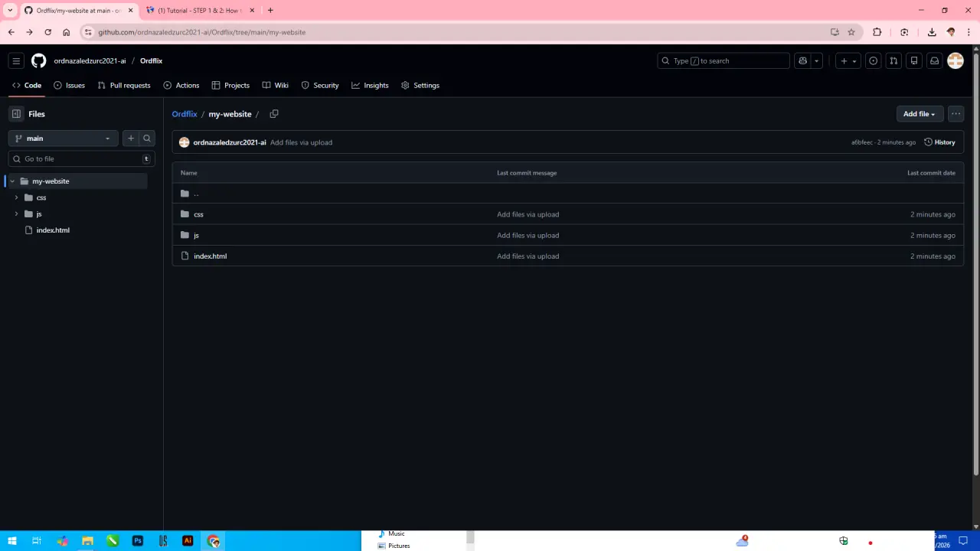Switch to the Security tab

coord(320,86)
